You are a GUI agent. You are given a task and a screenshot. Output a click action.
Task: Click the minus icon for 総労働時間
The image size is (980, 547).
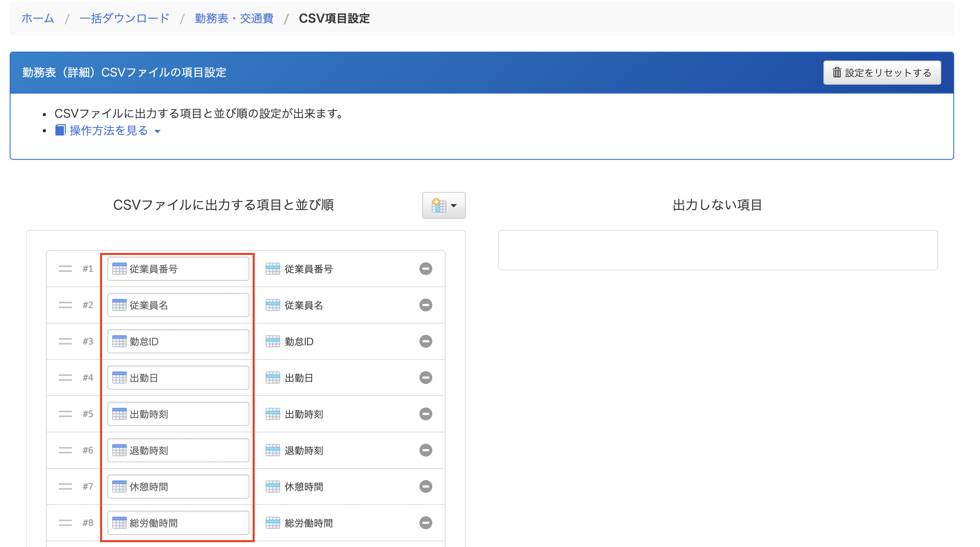(425, 523)
